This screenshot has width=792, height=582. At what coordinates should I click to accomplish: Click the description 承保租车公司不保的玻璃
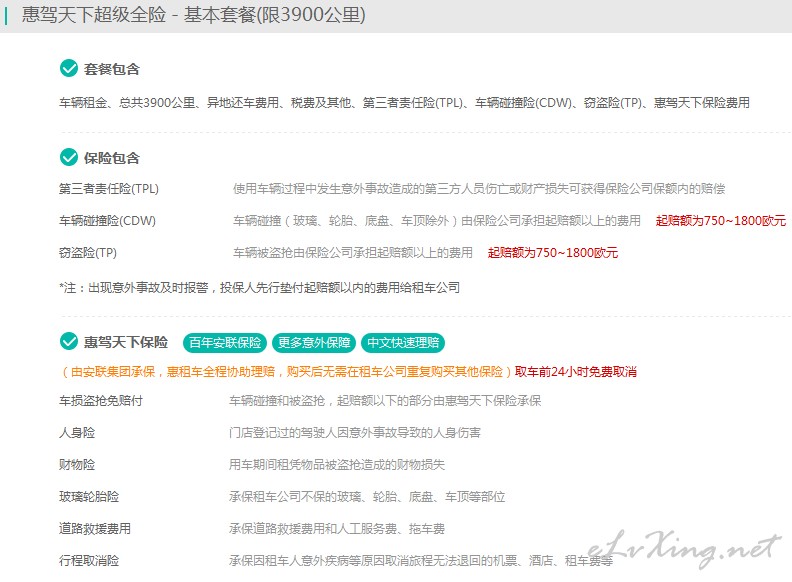367,497
